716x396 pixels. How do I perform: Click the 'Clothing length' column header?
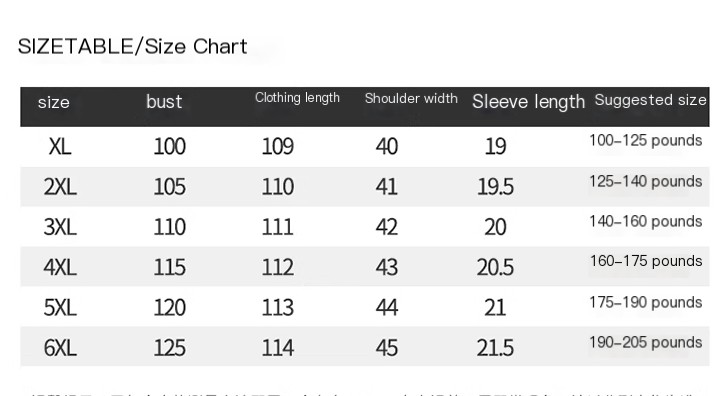[x=297, y=98]
